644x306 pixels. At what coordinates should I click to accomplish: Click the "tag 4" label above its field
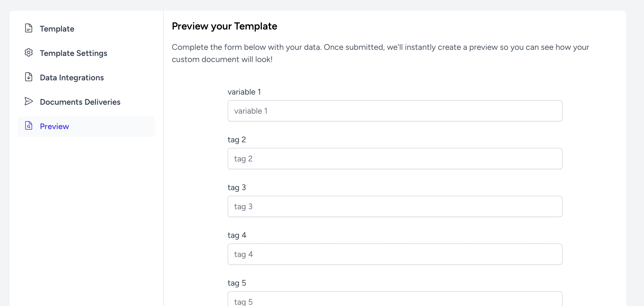point(237,235)
